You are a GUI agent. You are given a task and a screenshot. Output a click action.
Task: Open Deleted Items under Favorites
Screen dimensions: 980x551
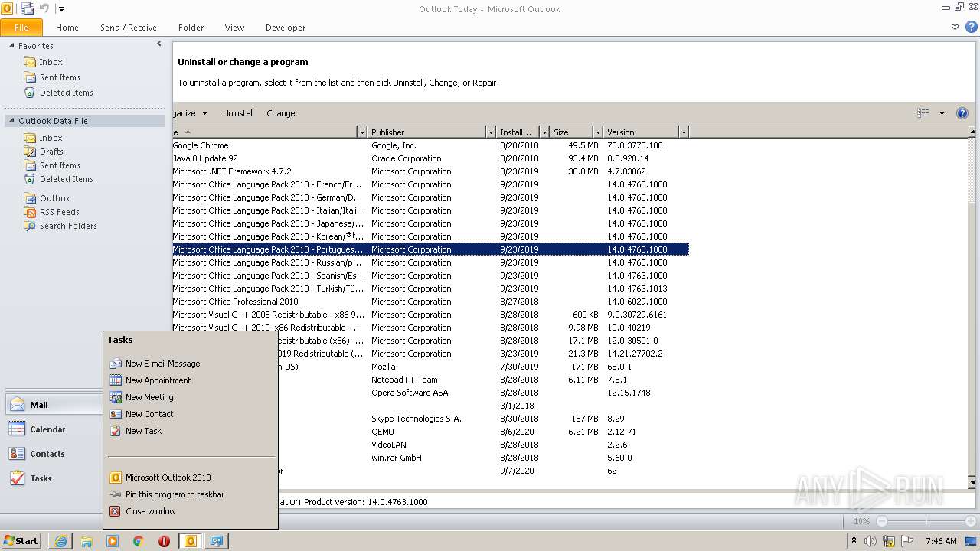(67, 93)
